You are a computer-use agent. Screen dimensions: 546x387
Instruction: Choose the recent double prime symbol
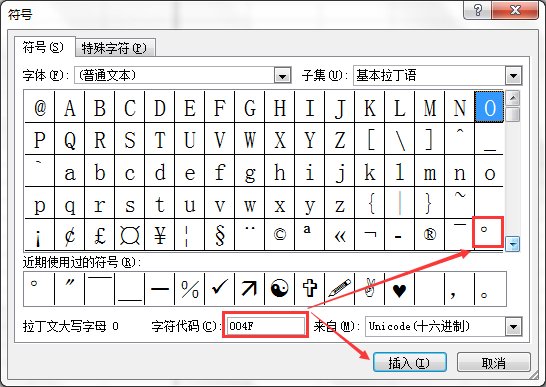point(70,289)
